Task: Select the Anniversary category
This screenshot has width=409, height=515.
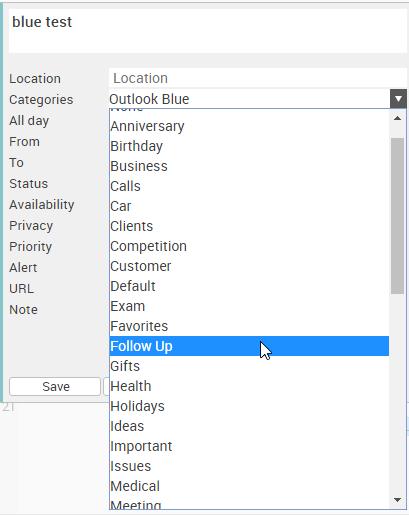Action: [249, 126]
